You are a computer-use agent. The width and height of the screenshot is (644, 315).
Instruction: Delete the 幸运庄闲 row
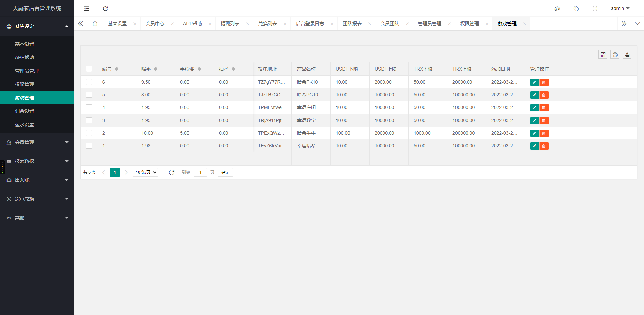[544, 108]
